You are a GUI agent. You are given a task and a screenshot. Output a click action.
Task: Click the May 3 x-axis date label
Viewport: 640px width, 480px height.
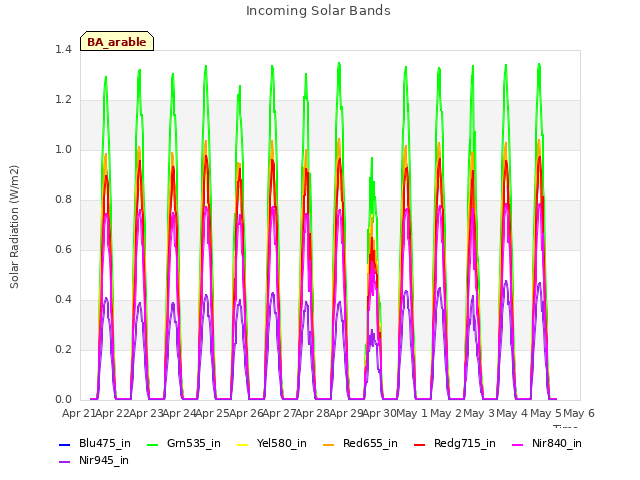click(479, 413)
